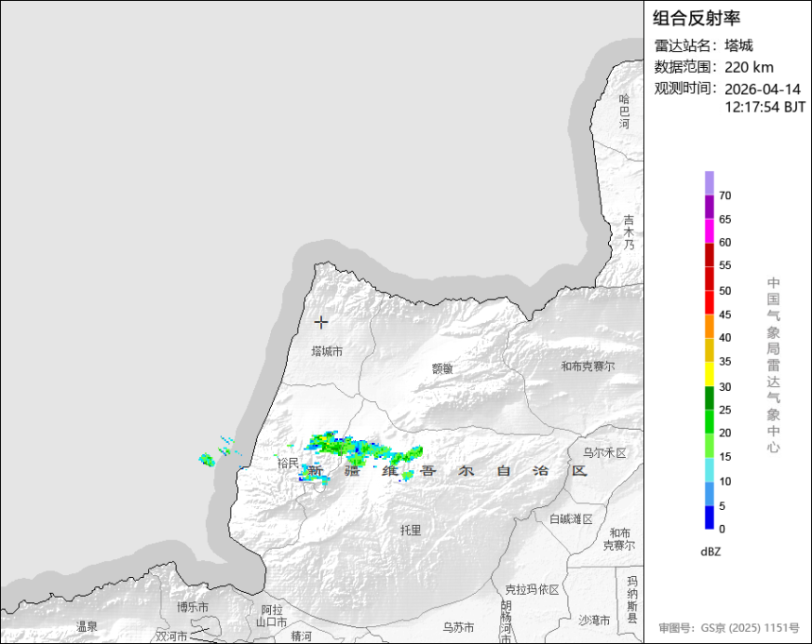Click the 精河 map label
812x644 pixels.
301,636
